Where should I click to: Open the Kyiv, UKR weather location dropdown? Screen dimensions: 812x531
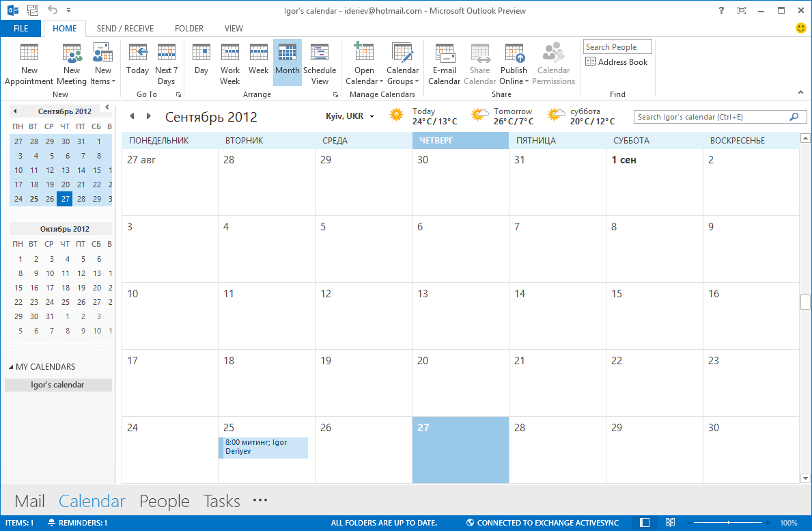pos(350,116)
